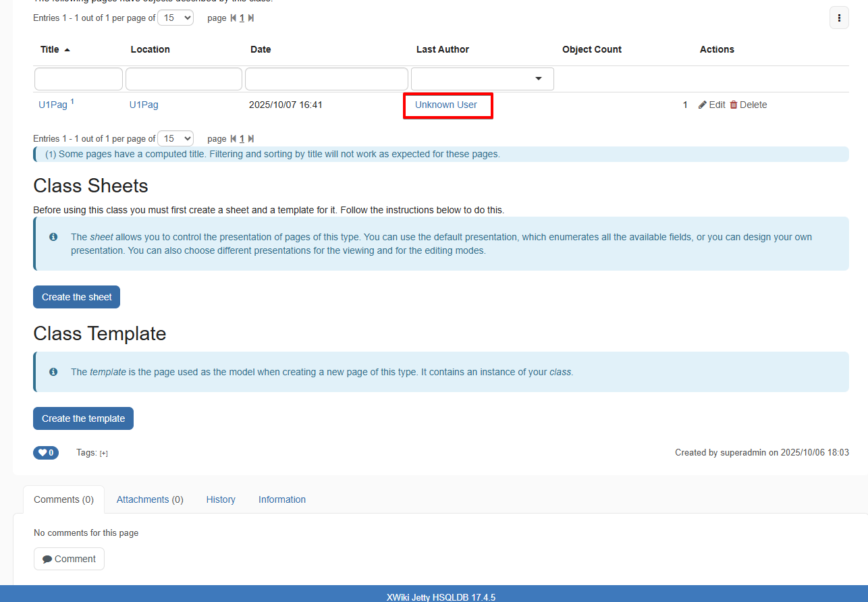
Task: Open the Unknown User author link
Action: click(446, 105)
